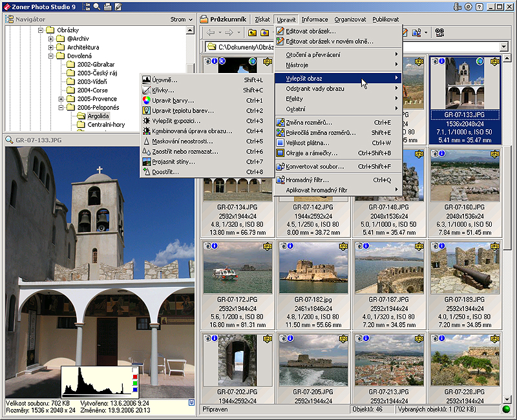Click blue info icon on GR-07-133.JPG thumbnail
This screenshot has width=517, height=420.
tap(441, 62)
